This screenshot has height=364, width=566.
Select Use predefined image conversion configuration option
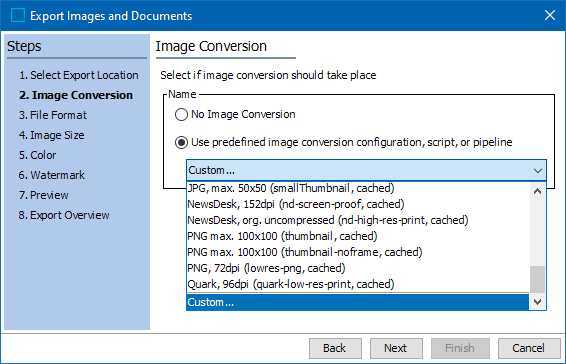pos(181,143)
